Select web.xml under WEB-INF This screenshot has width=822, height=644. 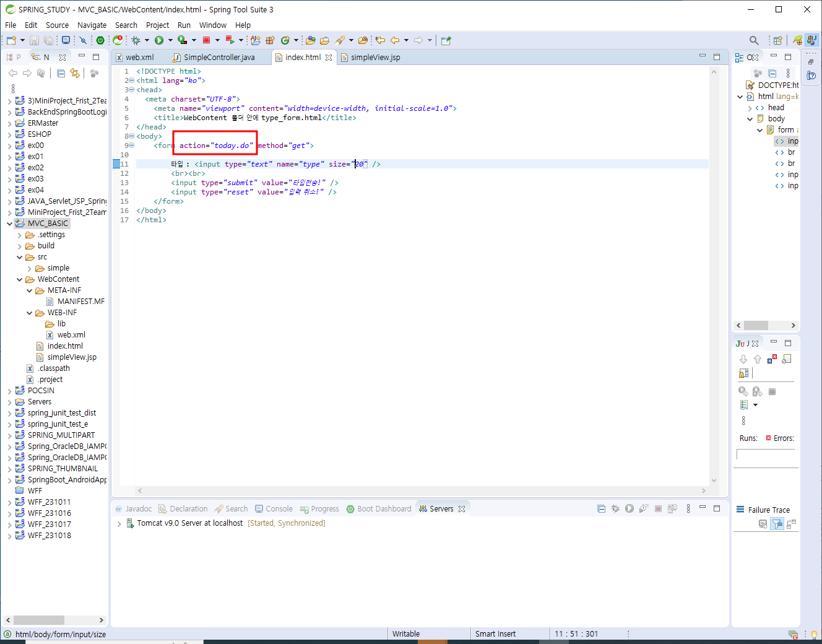(x=71, y=335)
